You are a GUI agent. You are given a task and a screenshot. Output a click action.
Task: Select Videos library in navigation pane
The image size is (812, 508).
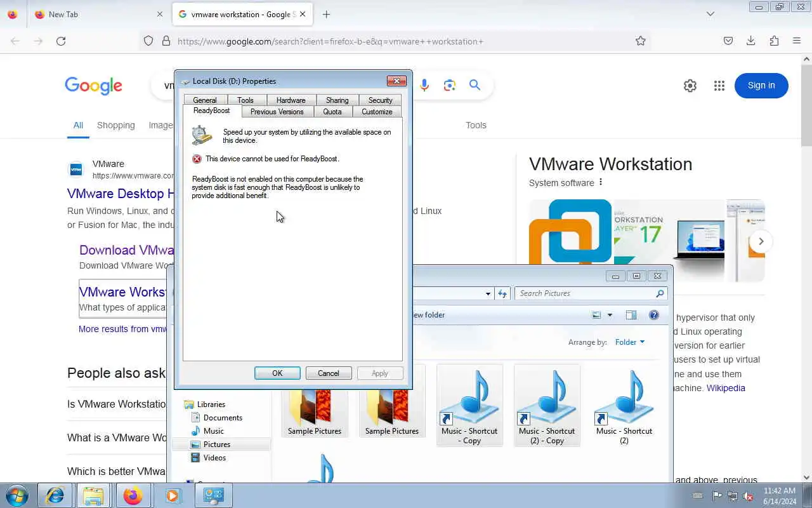pyautogui.click(x=214, y=458)
